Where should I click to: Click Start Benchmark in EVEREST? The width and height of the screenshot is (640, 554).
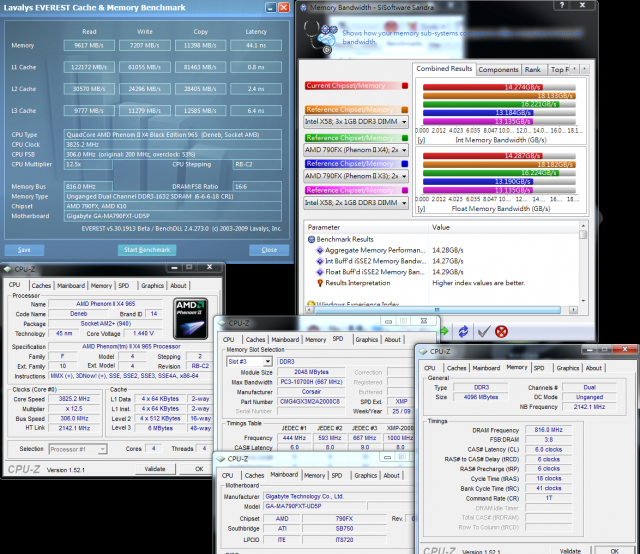pyautogui.click(x=147, y=250)
